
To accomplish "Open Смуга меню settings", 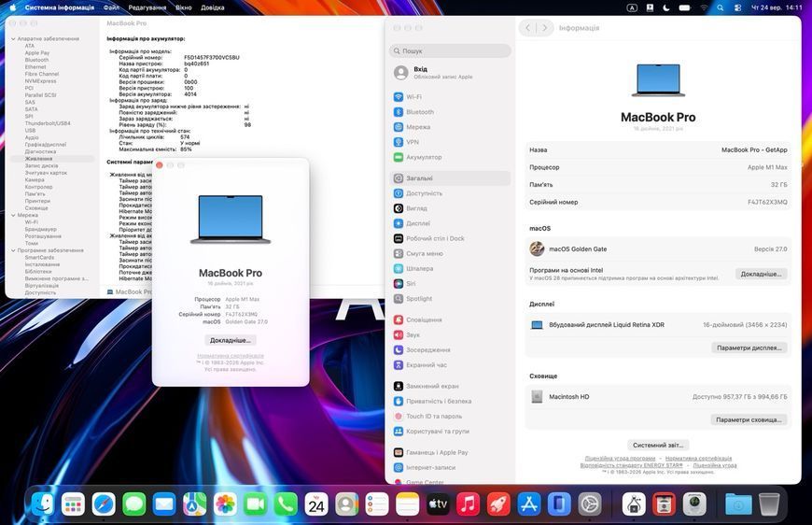I will pos(450,253).
